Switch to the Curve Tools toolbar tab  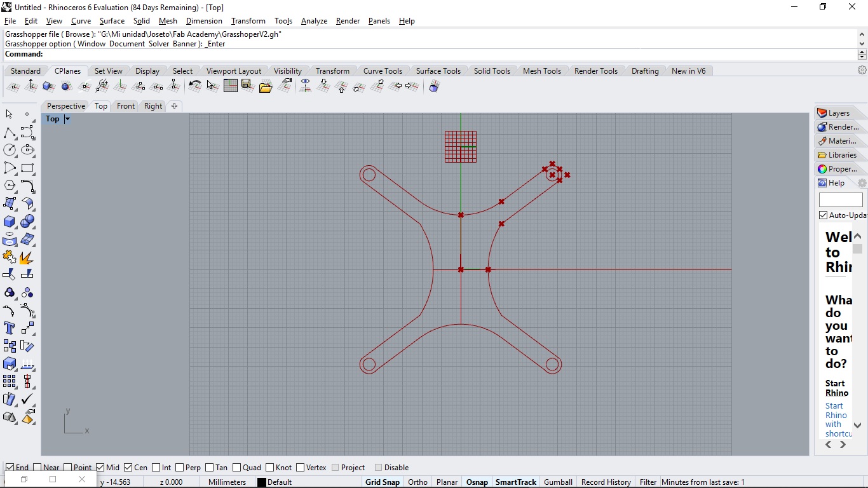coord(383,71)
